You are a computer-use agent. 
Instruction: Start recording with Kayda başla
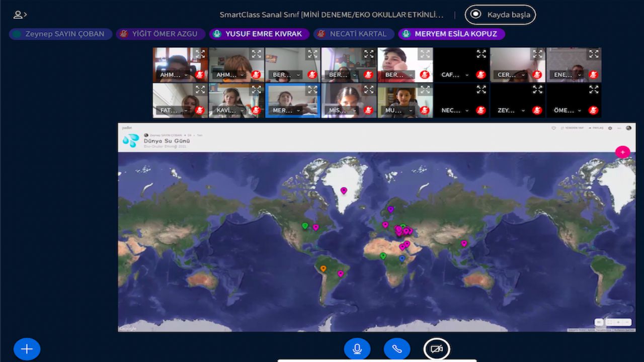[x=500, y=15]
